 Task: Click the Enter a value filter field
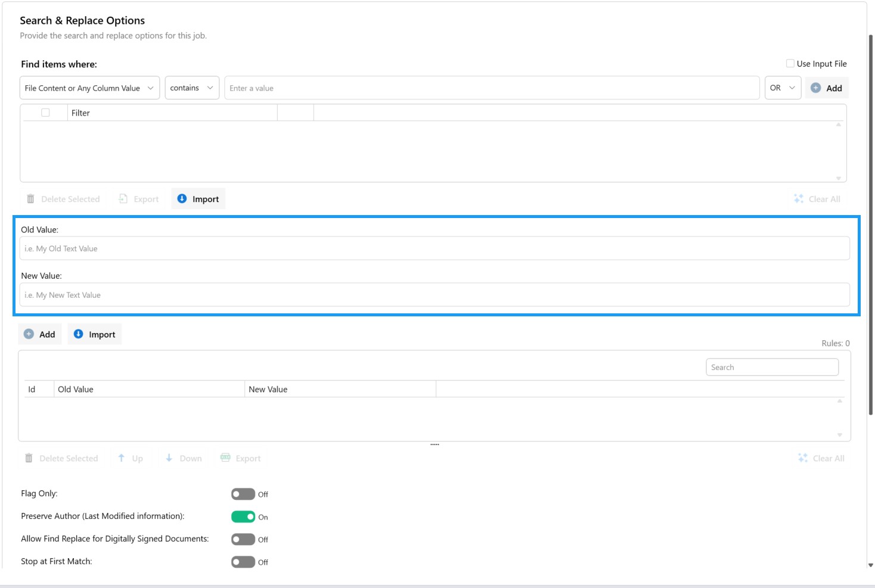click(x=492, y=88)
